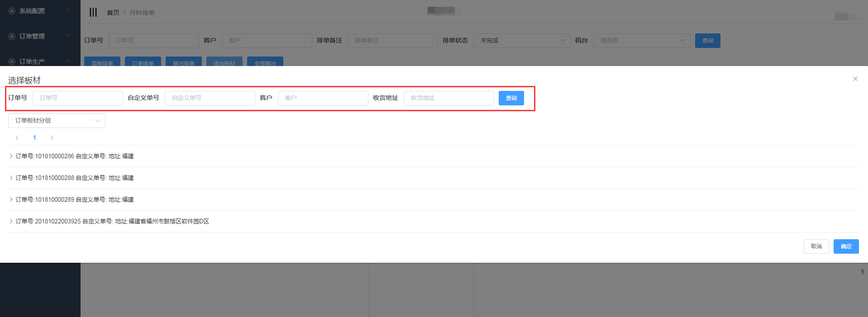Click the 系统配置 sidebar gear icon
This screenshot has width=868, height=317.
click(x=12, y=11)
